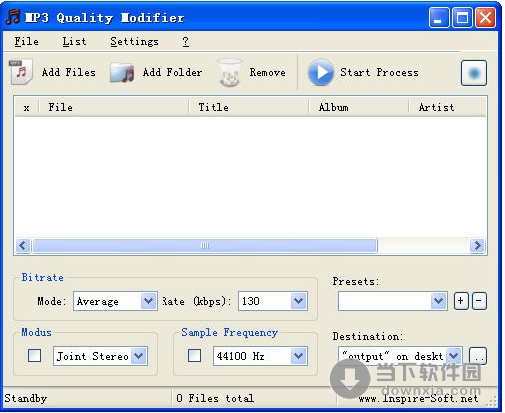Click the blue dot button beside Start Process
The height and width of the screenshot is (413, 505).
point(474,73)
